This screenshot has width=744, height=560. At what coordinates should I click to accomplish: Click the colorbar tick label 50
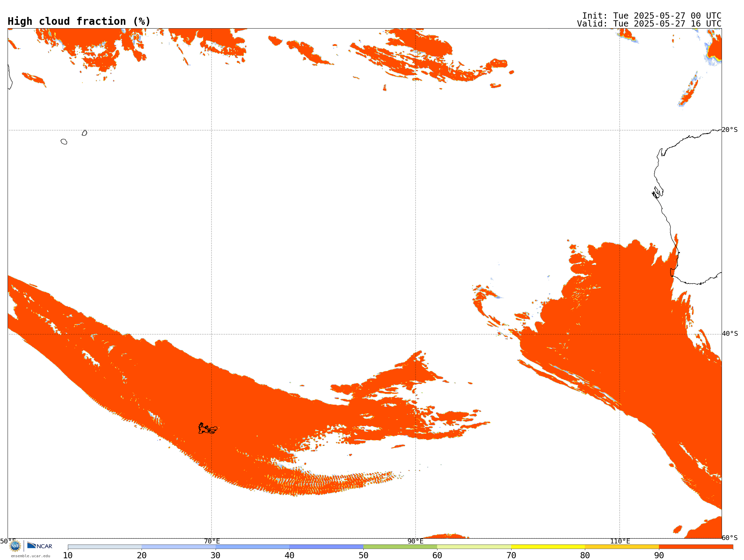click(x=363, y=555)
